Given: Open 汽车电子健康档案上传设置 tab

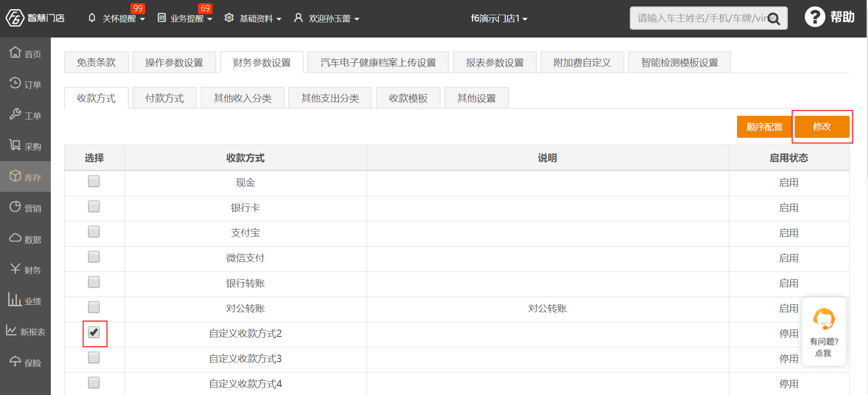Looking at the screenshot, I should click(378, 62).
